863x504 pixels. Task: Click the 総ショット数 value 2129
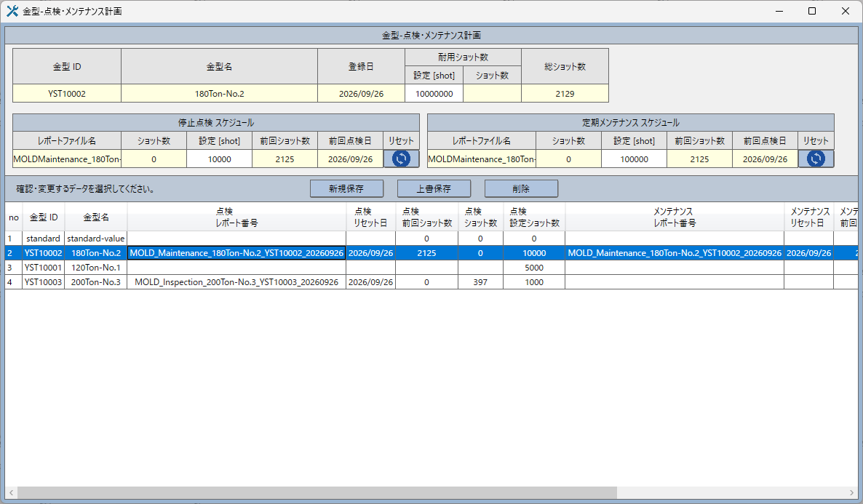point(565,94)
